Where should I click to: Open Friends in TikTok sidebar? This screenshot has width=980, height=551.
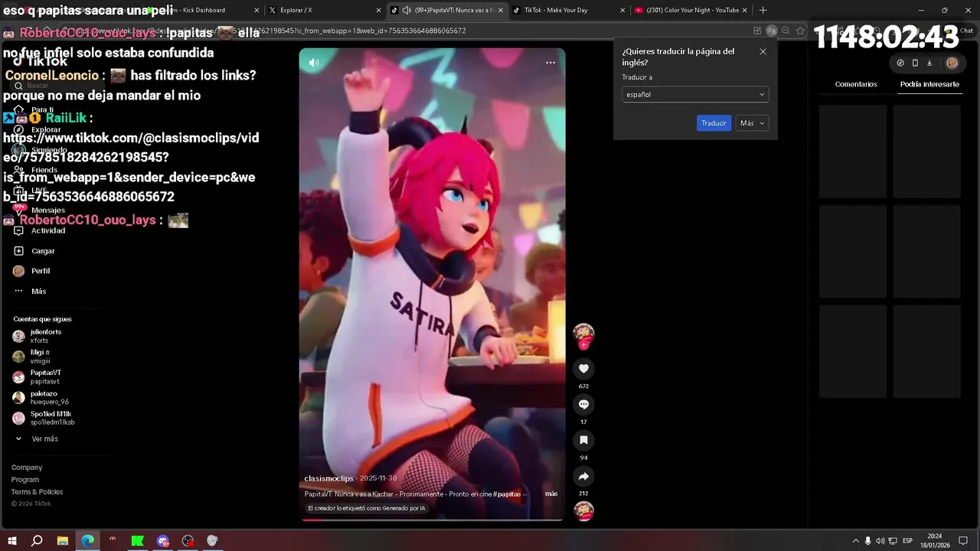coord(44,170)
